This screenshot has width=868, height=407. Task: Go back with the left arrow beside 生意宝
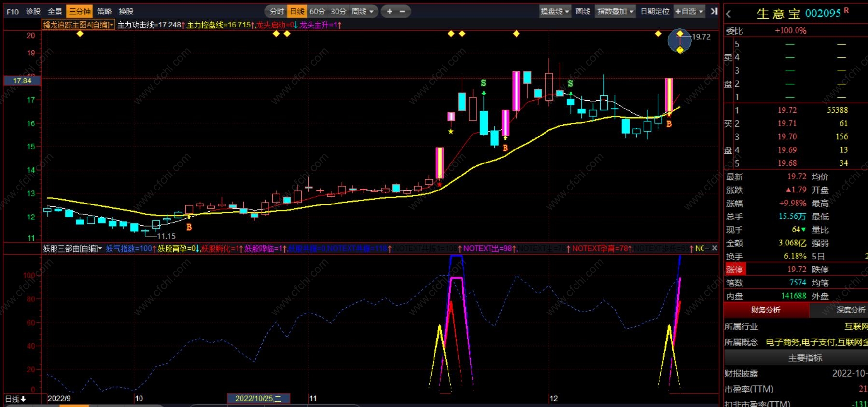(728, 14)
